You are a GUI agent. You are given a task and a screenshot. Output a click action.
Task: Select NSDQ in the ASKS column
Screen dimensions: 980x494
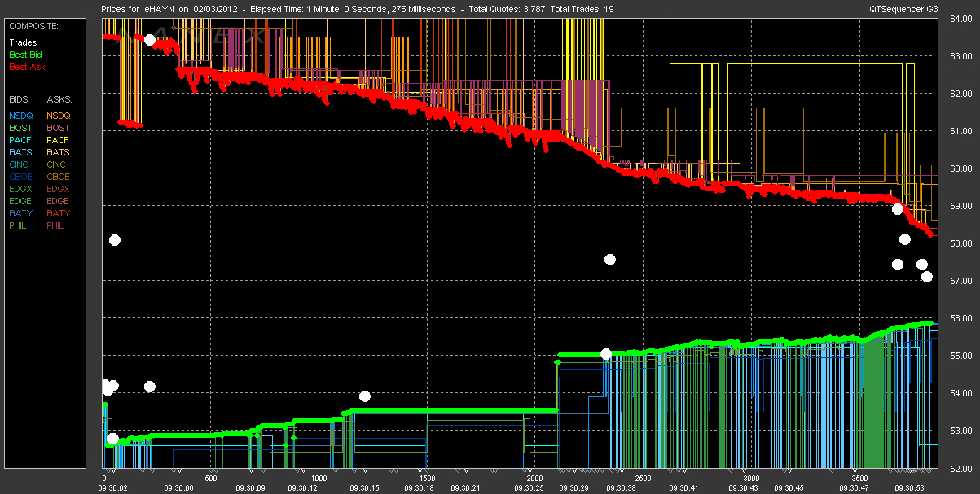[x=59, y=116]
